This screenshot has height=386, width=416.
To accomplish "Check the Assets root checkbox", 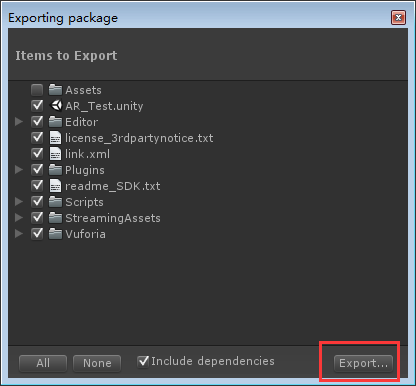I will point(37,90).
